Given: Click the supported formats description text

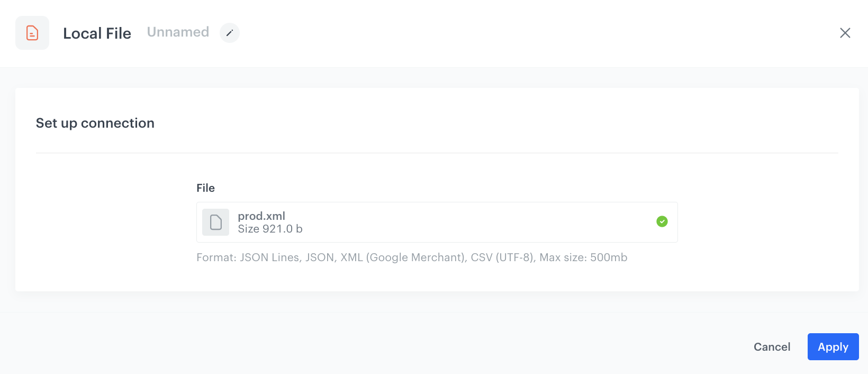Looking at the screenshot, I should [x=411, y=257].
